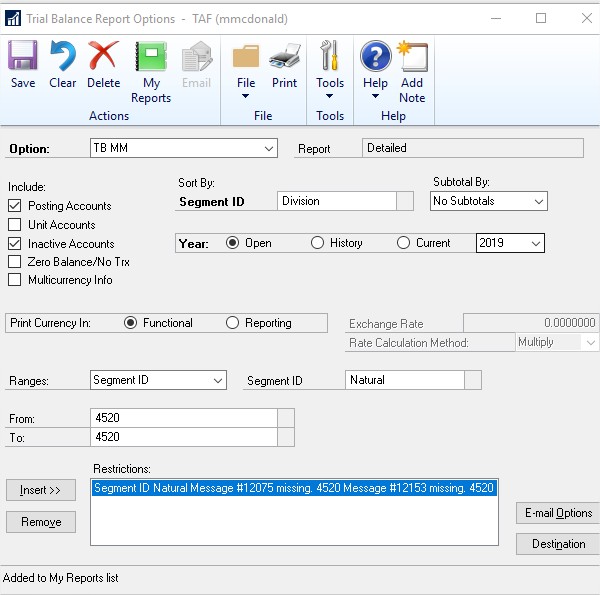Viewport: 600px width, 595px height.
Task: Open the Tools wrench icon
Action: click(x=329, y=55)
